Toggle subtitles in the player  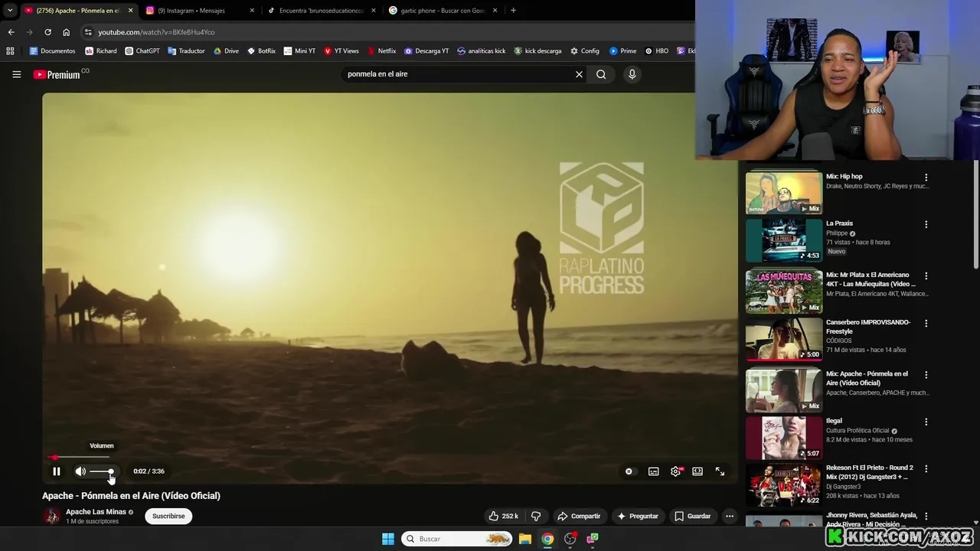[653, 471]
